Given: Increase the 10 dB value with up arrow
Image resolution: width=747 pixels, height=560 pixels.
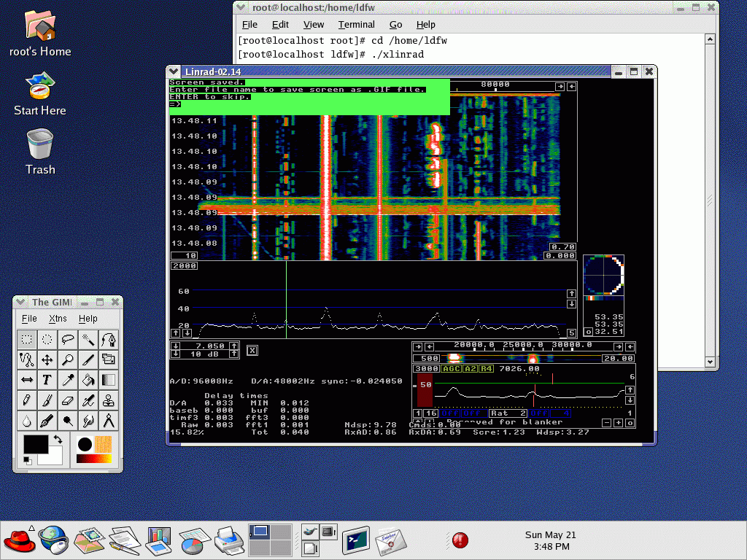Looking at the screenshot, I should pyautogui.click(x=234, y=354).
